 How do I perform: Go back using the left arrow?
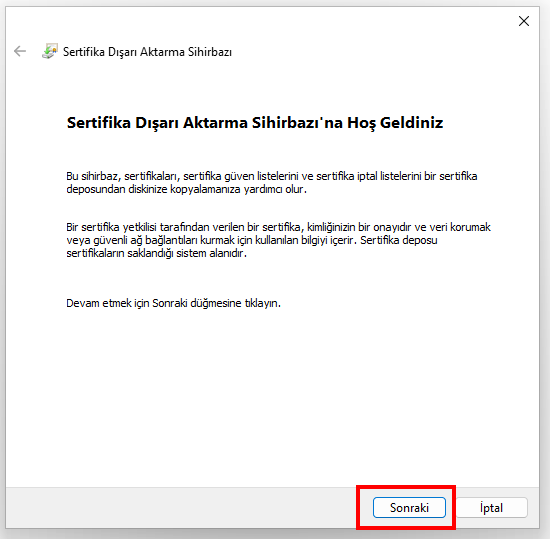(20, 52)
